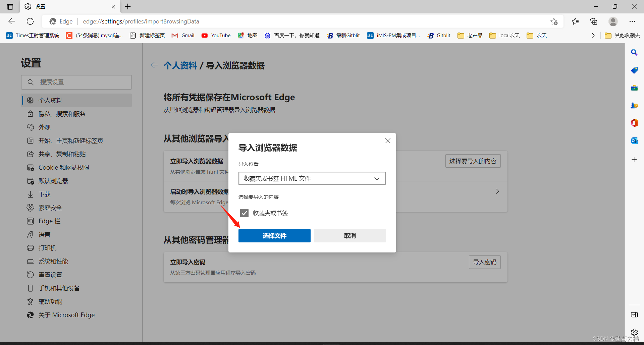Select Edge 栏 settings item

coord(76,221)
